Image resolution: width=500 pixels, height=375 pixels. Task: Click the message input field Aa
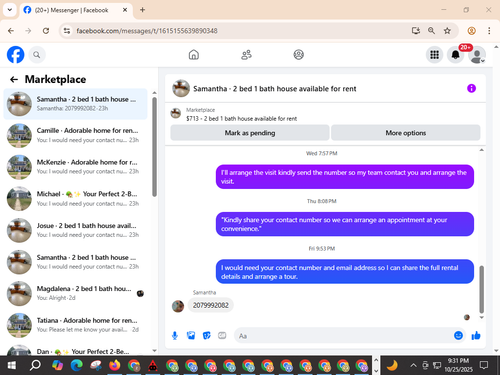coord(343,336)
